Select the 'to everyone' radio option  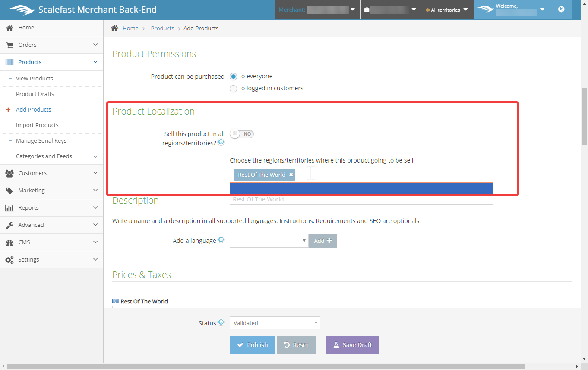tap(233, 77)
